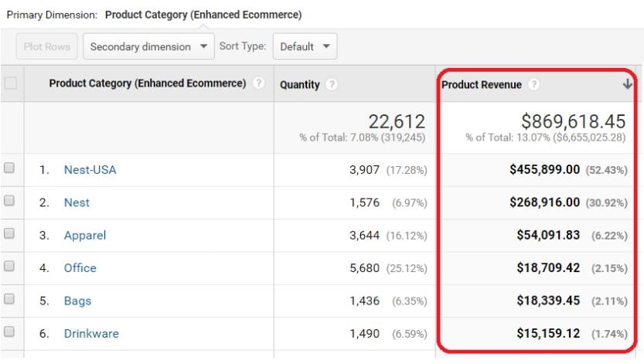Click Nest quantity 1,576
The width and height of the screenshot is (644, 364).
(364, 202)
